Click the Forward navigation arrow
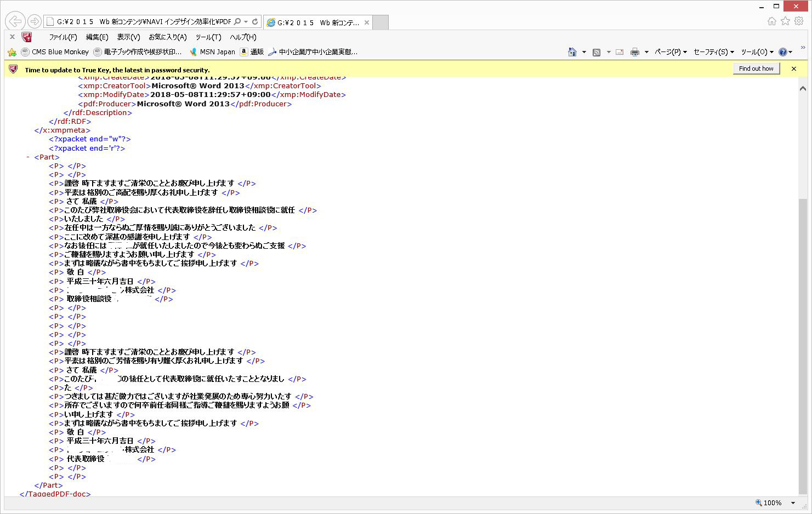 (x=34, y=21)
